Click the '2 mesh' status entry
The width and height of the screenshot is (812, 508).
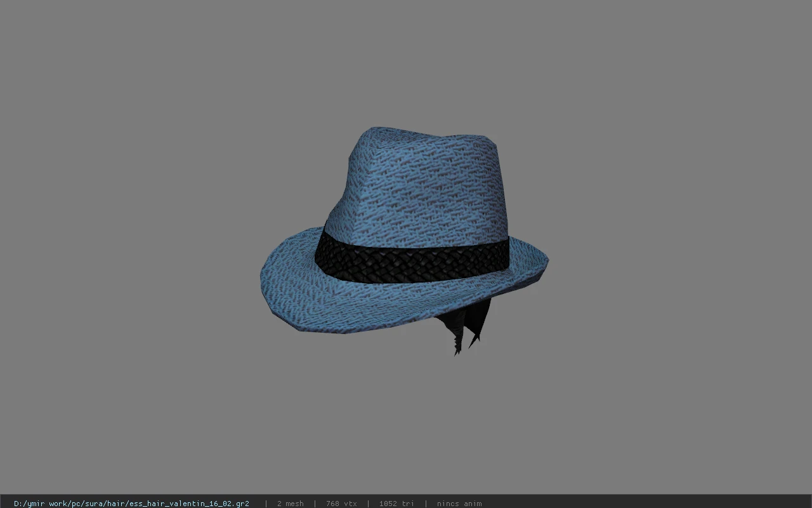(291, 504)
